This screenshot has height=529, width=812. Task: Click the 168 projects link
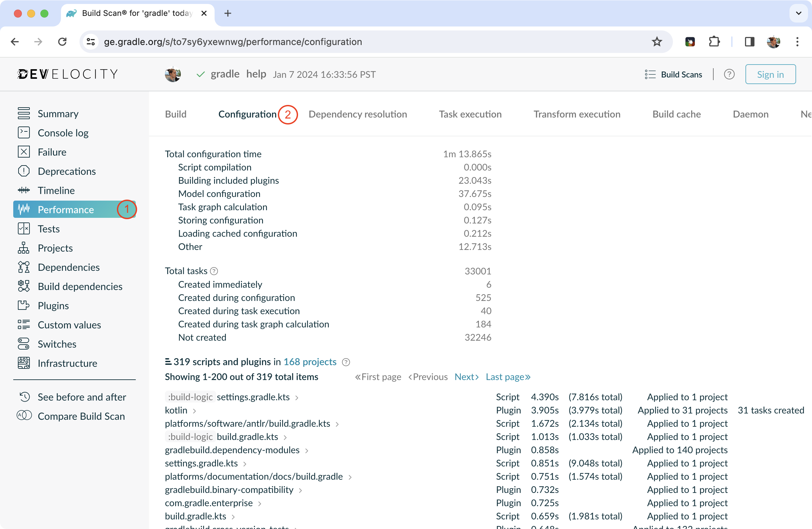[x=310, y=361]
